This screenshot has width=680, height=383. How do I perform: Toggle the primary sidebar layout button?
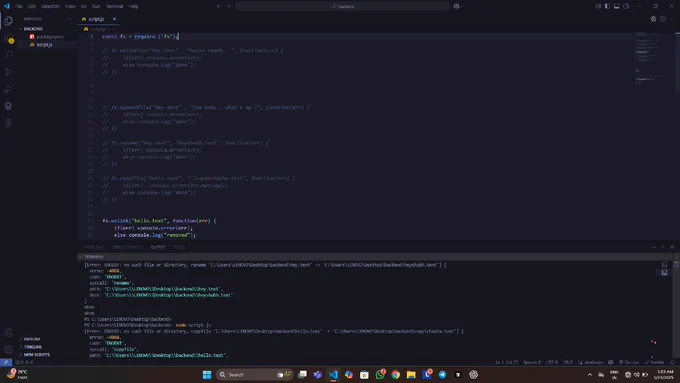coord(607,6)
